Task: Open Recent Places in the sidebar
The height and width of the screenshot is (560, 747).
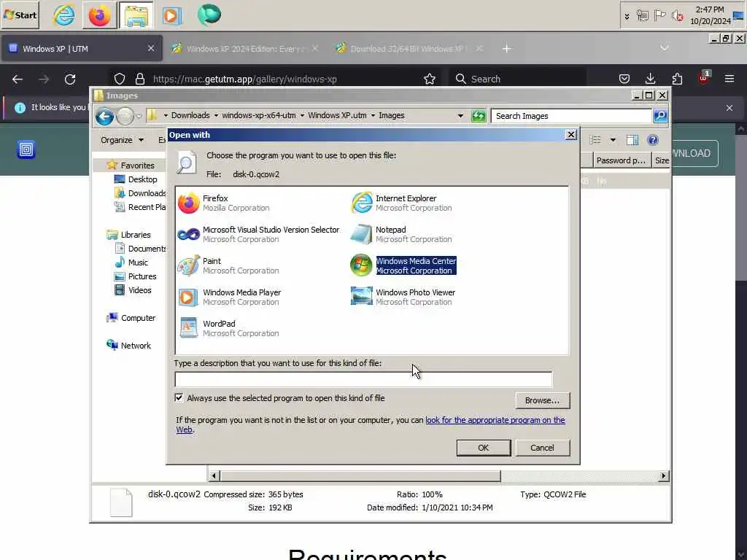Action: tap(140, 206)
